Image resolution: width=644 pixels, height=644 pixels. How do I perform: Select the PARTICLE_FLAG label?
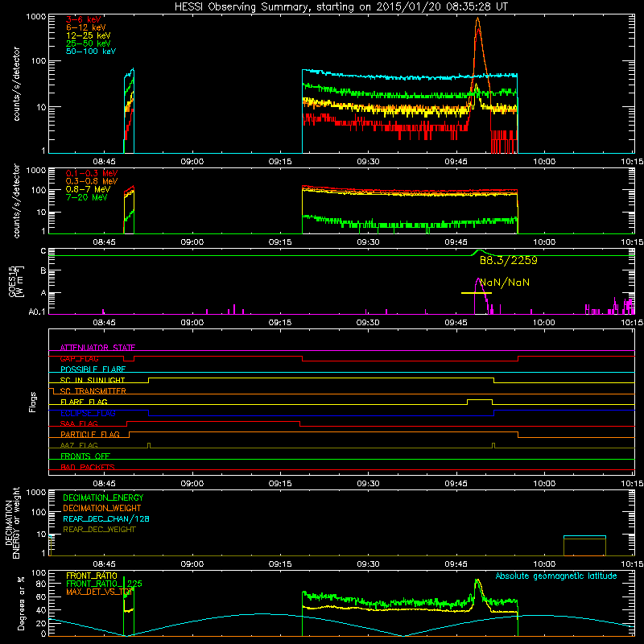[x=90, y=435]
